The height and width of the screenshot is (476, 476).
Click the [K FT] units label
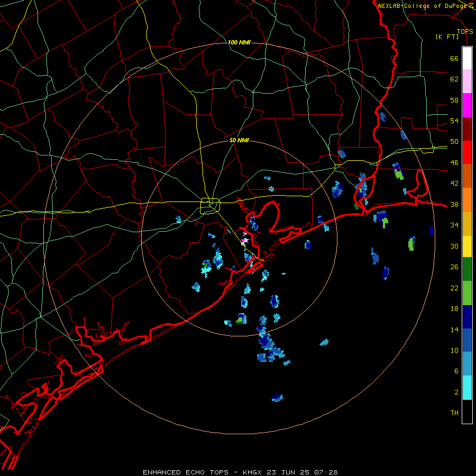pyautogui.click(x=447, y=37)
